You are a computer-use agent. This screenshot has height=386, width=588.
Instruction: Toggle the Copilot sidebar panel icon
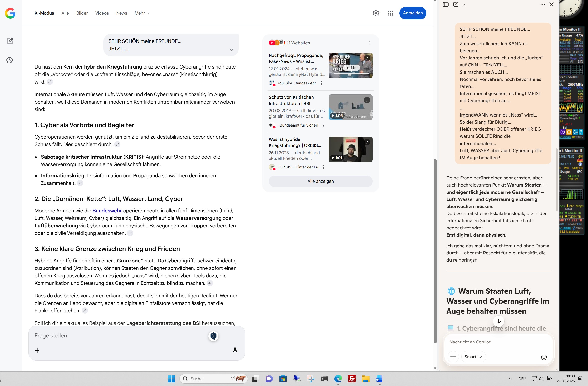[x=446, y=4]
